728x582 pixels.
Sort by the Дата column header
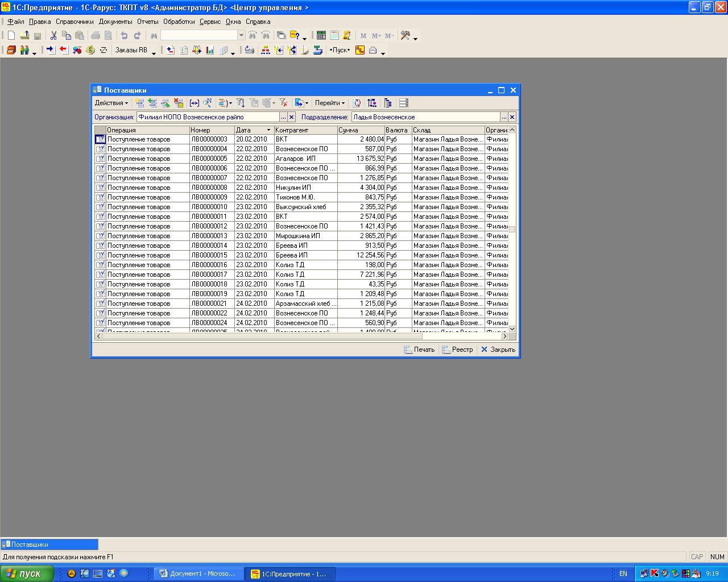click(254, 130)
